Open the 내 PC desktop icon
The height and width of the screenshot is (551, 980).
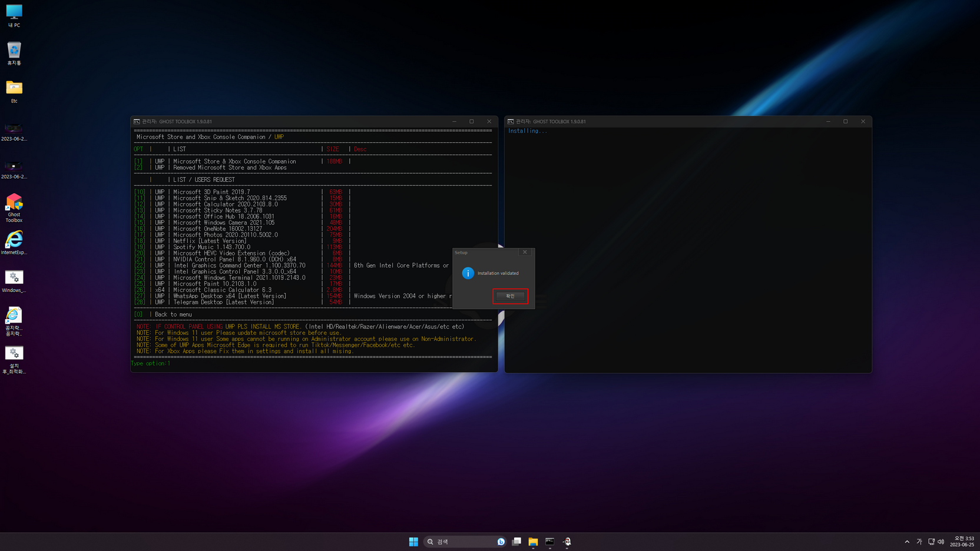click(14, 16)
